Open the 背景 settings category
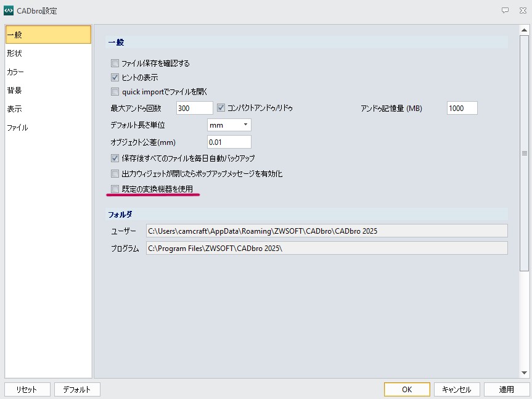 point(48,90)
